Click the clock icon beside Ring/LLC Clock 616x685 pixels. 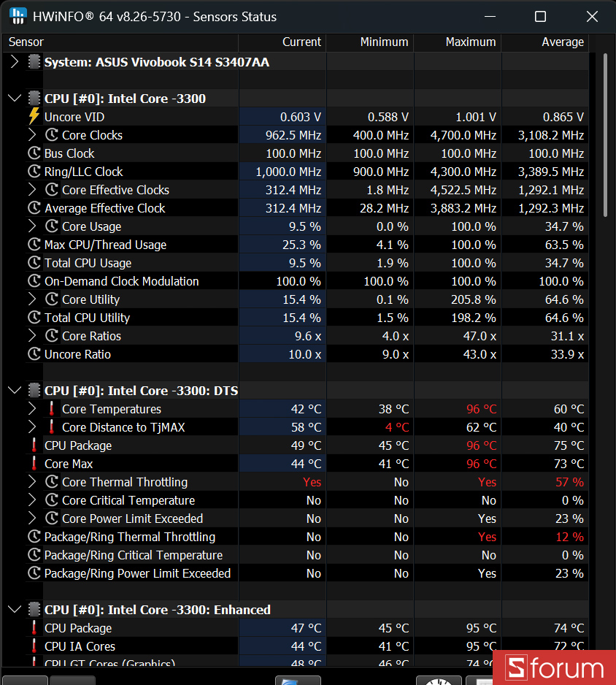[34, 172]
